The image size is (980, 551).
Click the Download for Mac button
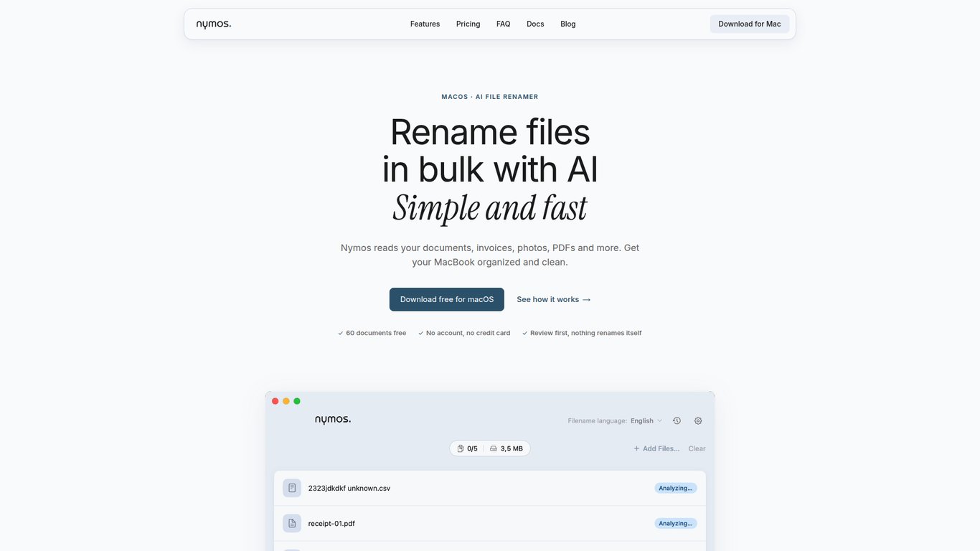[x=750, y=24]
